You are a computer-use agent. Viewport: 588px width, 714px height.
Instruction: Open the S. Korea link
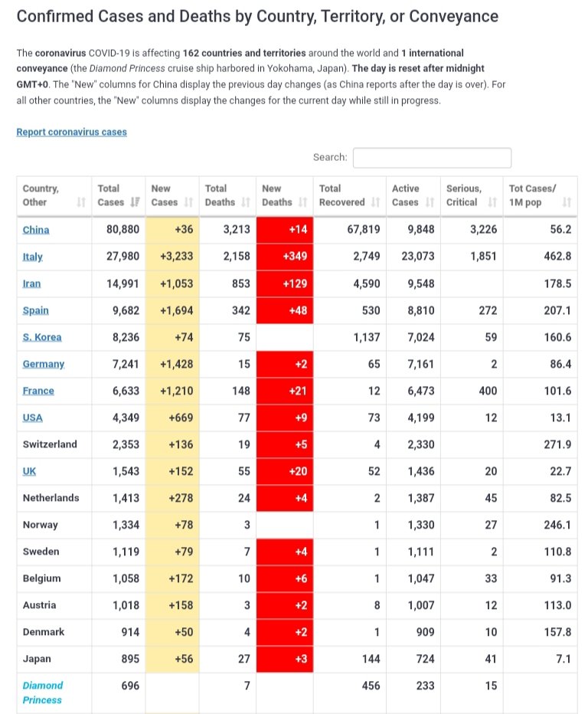42,337
